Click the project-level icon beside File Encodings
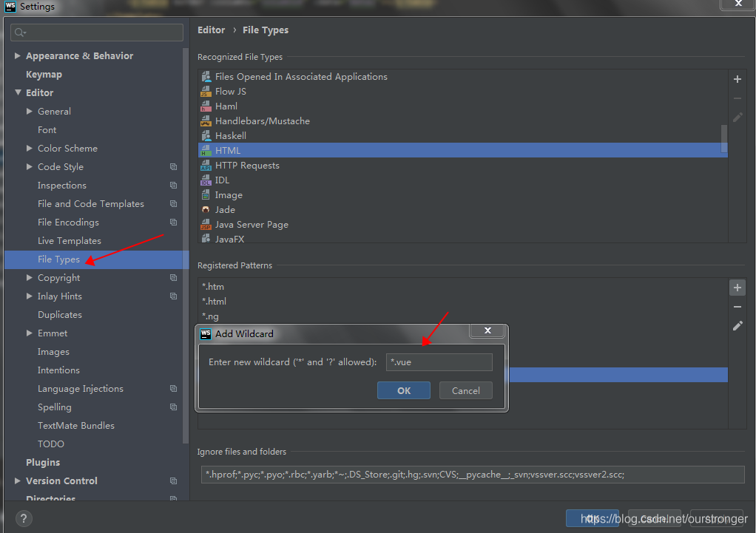The width and height of the screenshot is (756, 533). [174, 223]
